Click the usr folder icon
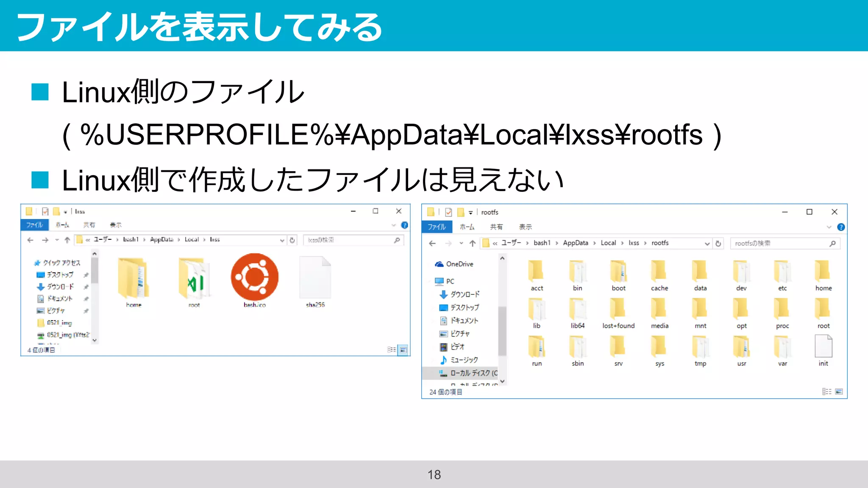868x488 pixels. pos(741,347)
